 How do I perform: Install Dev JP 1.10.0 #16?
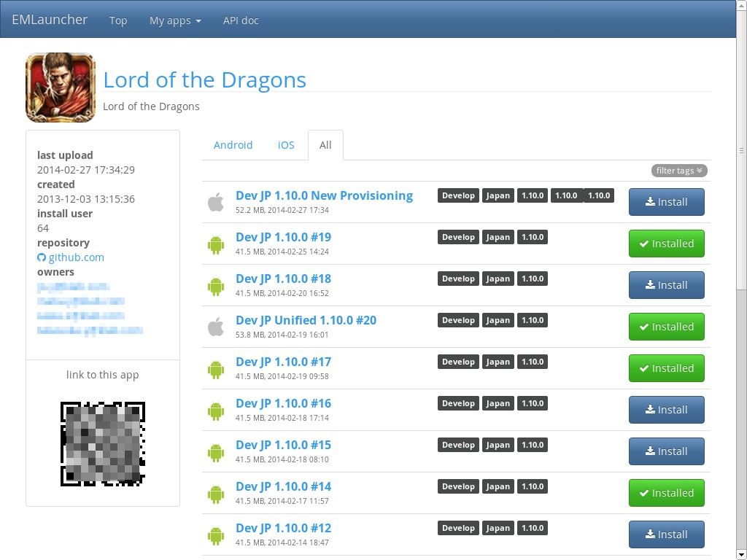click(x=667, y=410)
